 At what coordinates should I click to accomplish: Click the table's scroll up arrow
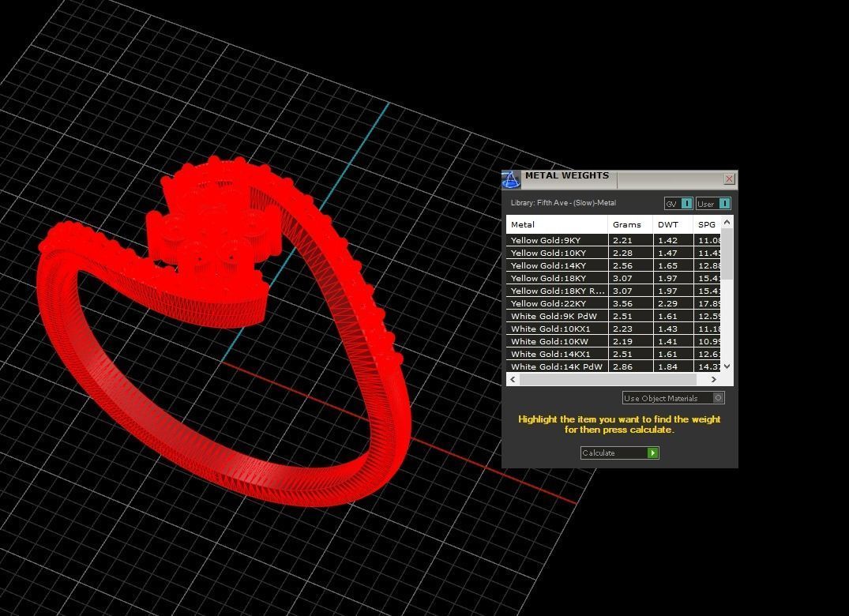[727, 222]
